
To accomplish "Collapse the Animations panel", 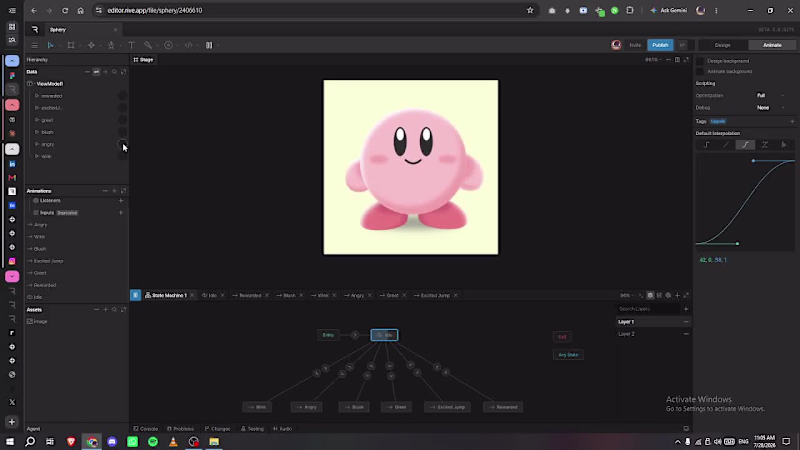I will [x=105, y=191].
